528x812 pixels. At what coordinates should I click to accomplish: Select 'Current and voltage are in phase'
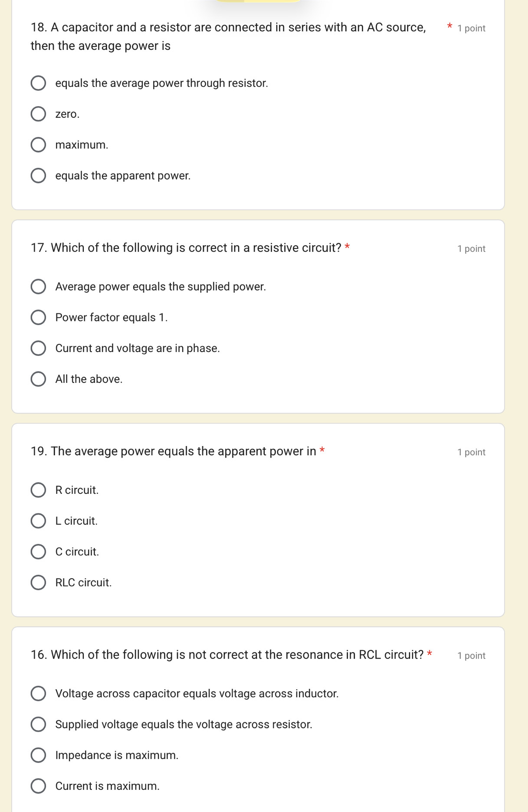coord(38,348)
